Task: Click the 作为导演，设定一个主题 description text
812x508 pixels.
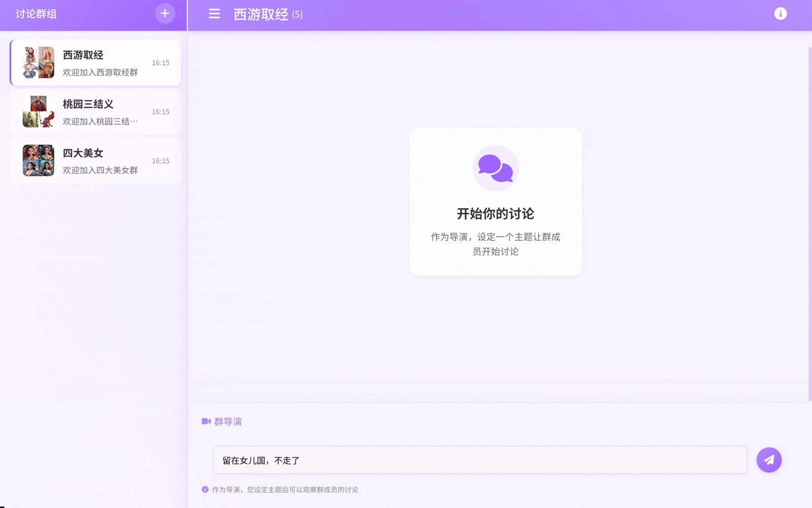Action: 496,244
